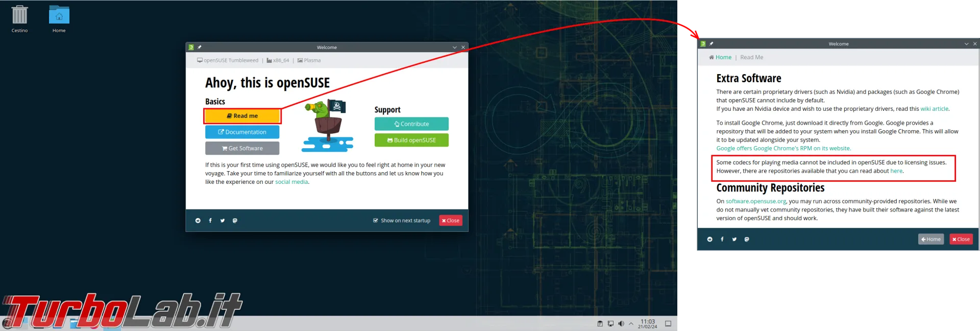Open Google Chrome's RPM website link
This screenshot has height=331, width=980.
coord(783,149)
